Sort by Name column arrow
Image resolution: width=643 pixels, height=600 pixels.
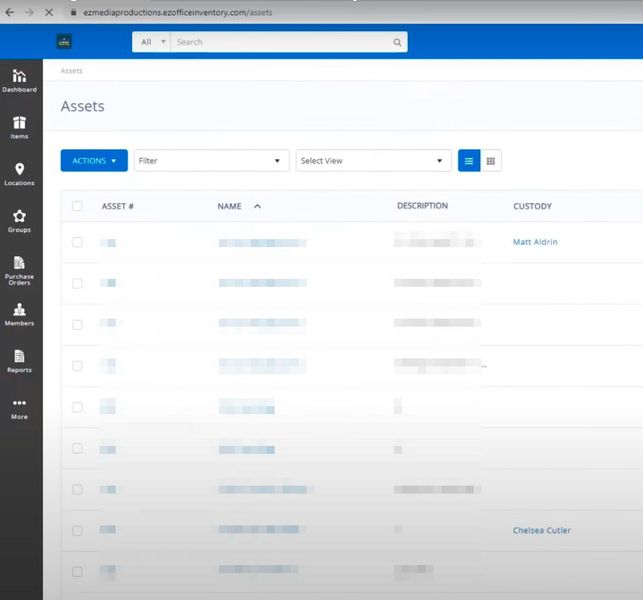pyautogui.click(x=258, y=206)
